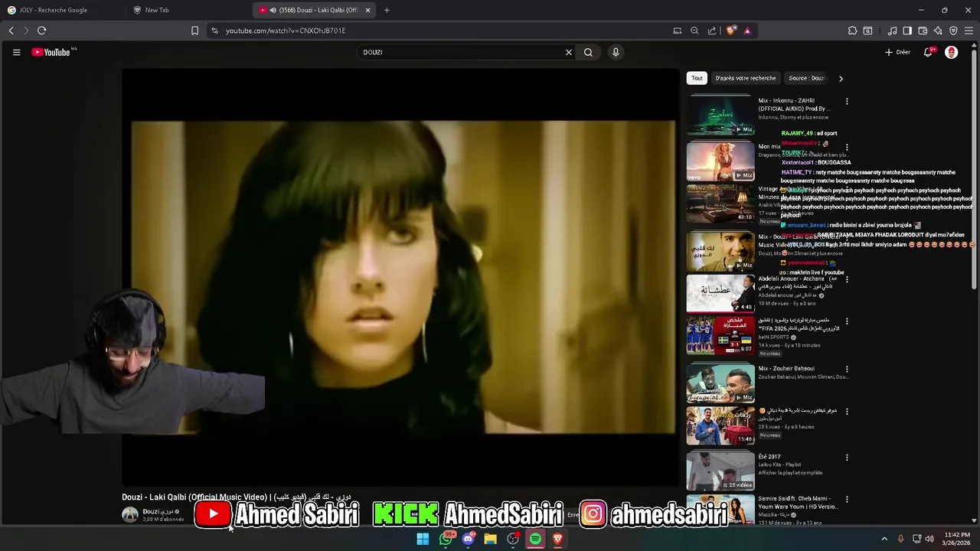Open options for the Mon mix video

pos(847,147)
